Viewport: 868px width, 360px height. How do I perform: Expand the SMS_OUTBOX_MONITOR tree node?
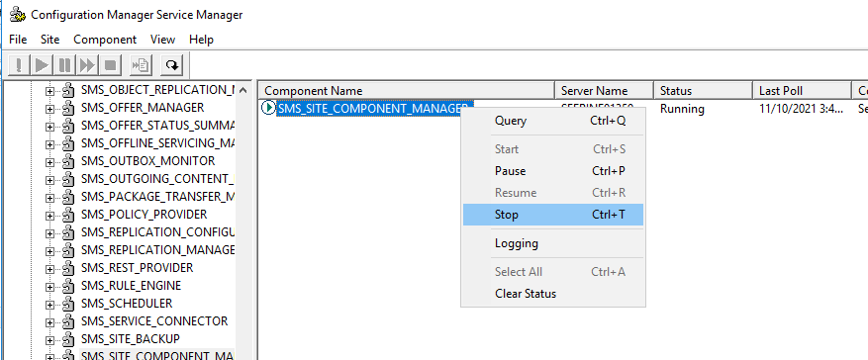pos(49,162)
